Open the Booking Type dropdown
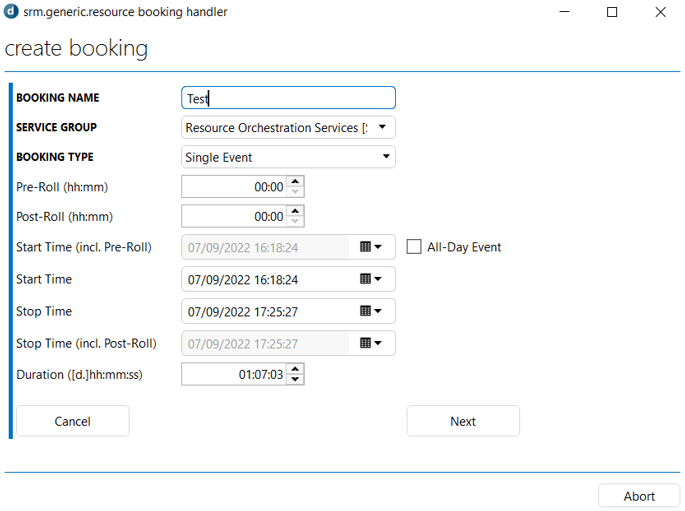This screenshot has height=511, width=685. click(x=288, y=157)
